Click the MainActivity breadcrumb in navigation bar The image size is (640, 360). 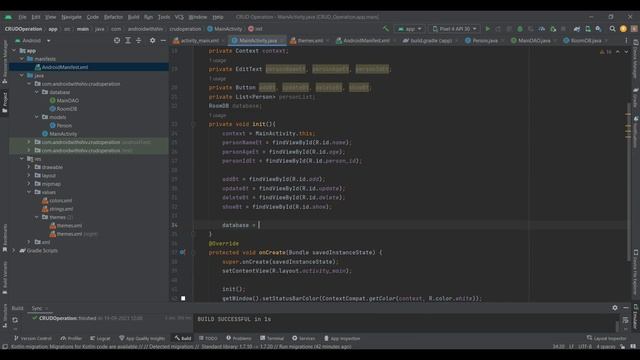(225, 29)
